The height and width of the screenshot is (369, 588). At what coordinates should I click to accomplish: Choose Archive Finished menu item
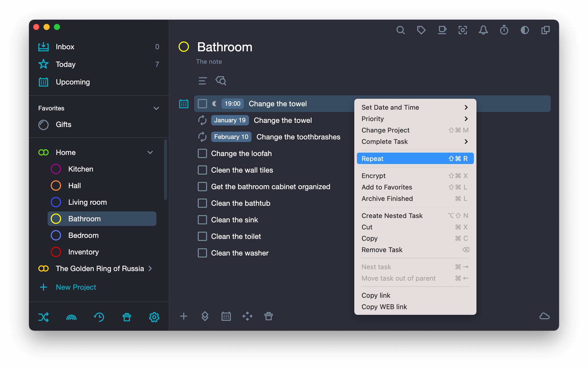415,198
